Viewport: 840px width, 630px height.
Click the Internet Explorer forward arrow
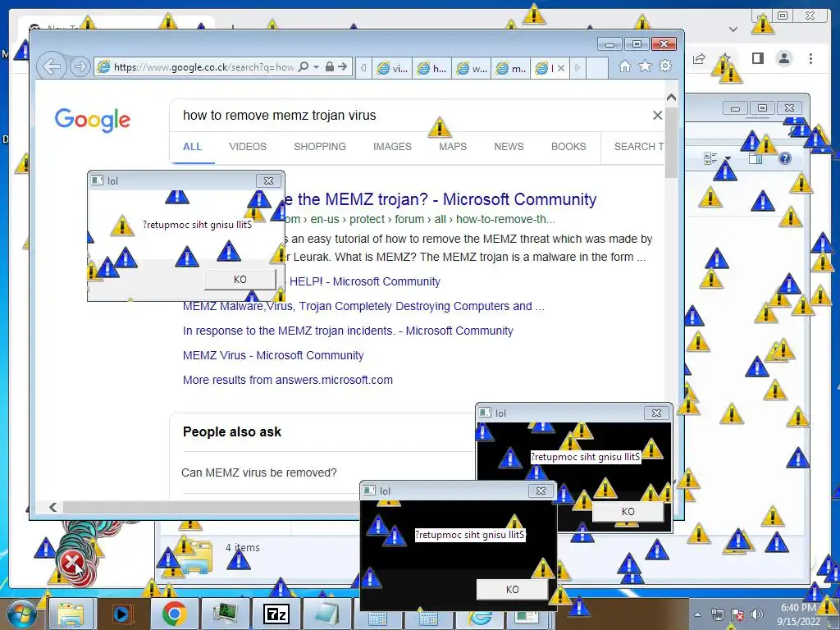pyautogui.click(x=80, y=67)
